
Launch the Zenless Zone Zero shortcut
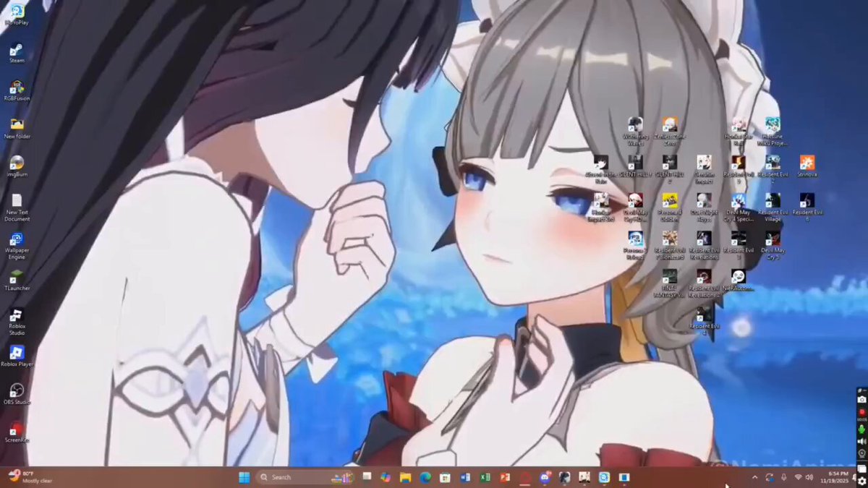tap(670, 125)
